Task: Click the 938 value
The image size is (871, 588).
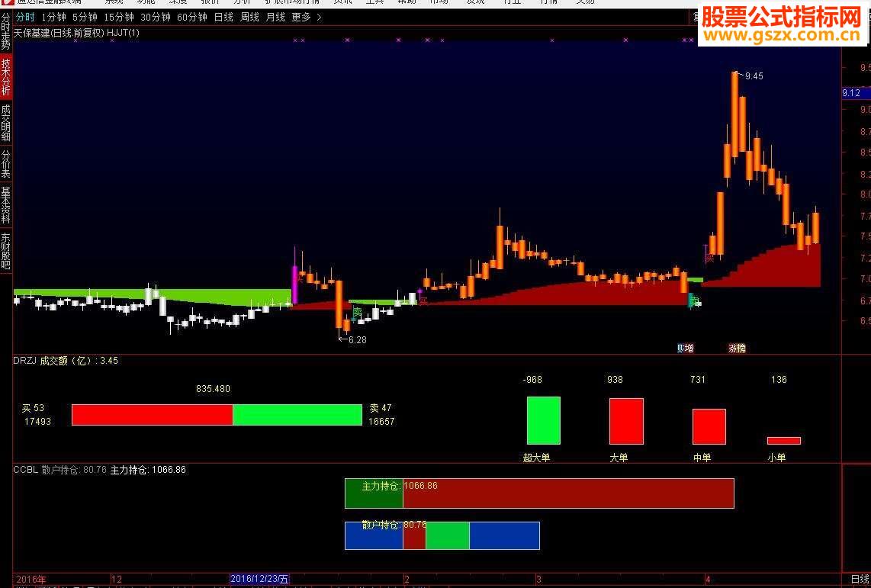Action: (x=615, y=380)
